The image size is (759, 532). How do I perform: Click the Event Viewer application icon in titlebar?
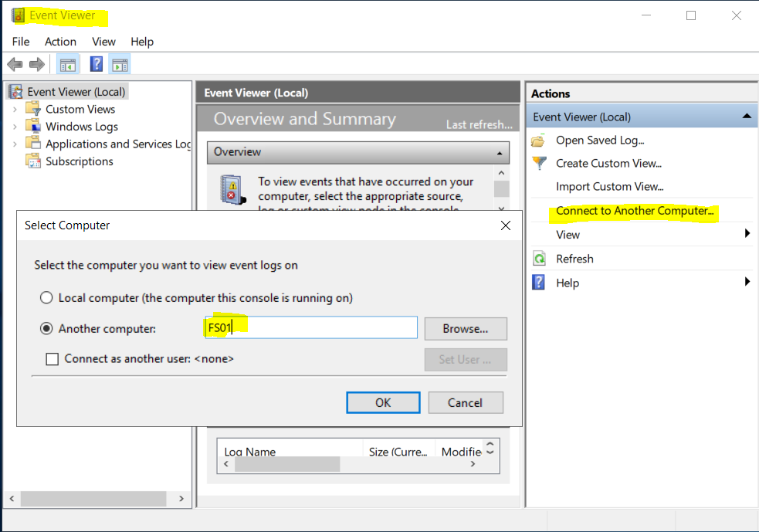(x=17, y=14)
